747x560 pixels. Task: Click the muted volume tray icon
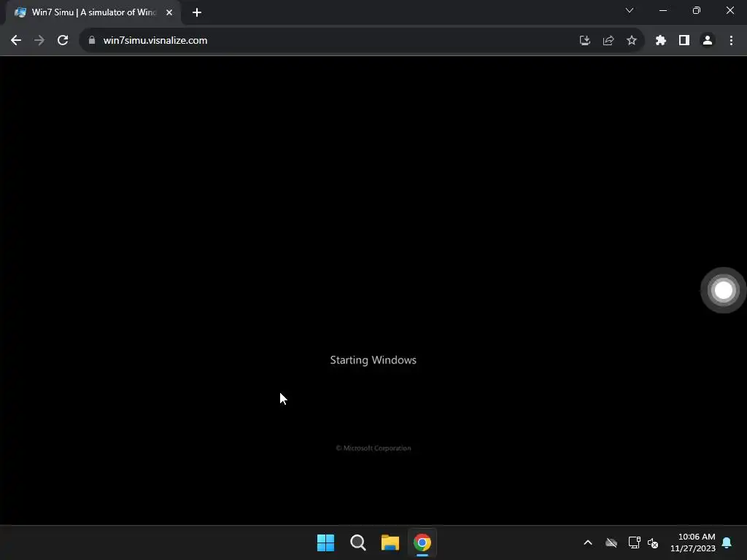(653, 542)
